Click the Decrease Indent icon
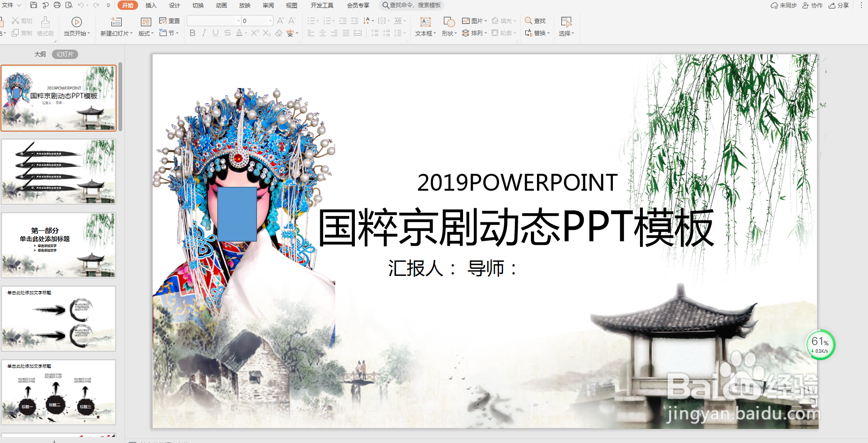The image size is (868, 443). pos(343,21)
